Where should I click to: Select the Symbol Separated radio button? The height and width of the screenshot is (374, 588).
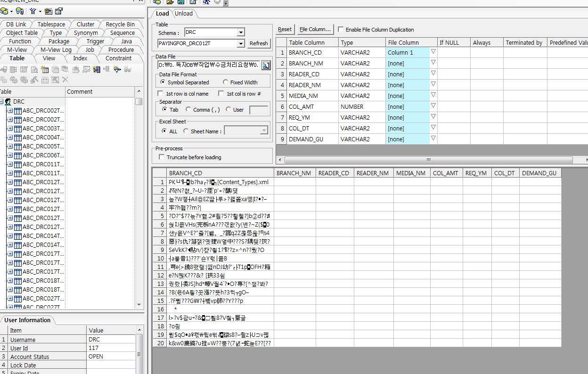click(163, 82)
